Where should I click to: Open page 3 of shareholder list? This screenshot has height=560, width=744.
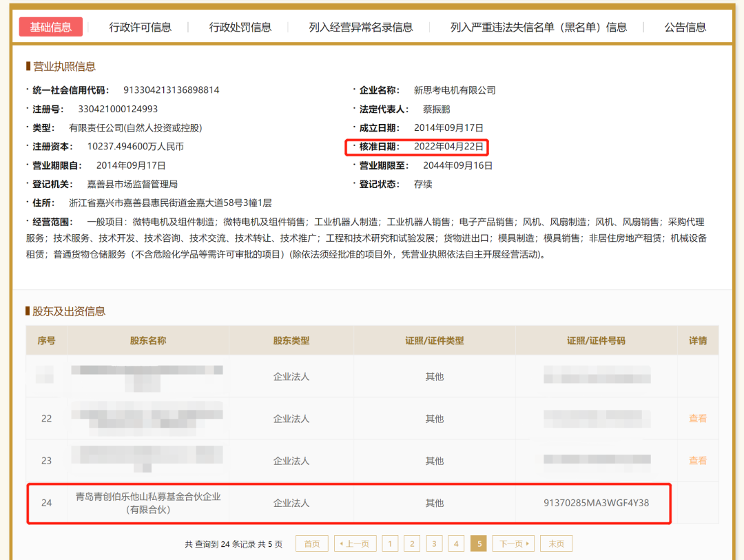coord(434,543)
